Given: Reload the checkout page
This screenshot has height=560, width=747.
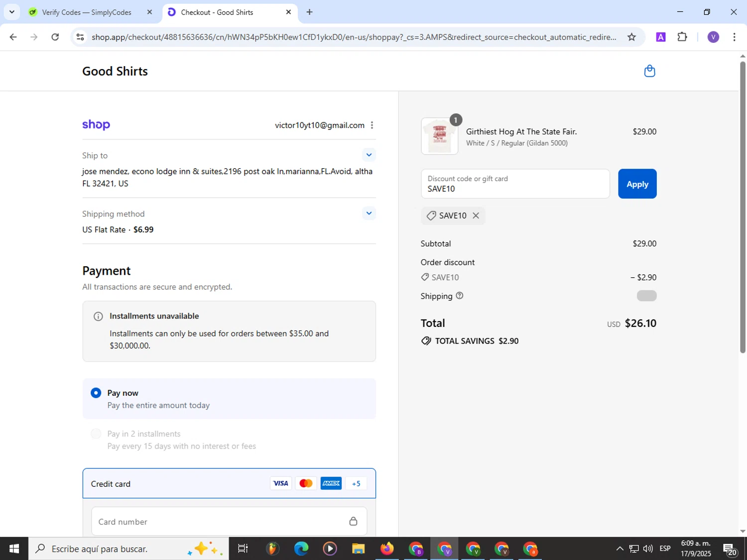Looking at the screenshot, I should click(55, 37).
